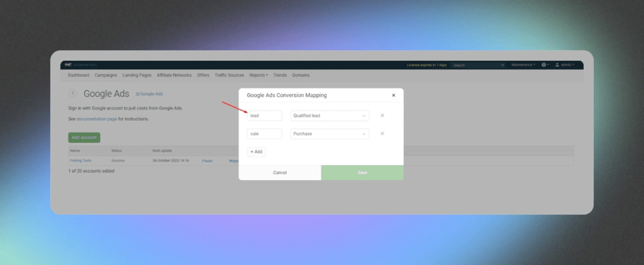The width and height of the screenshot is (644, 265).
Task: Click the search magnifier icon
Action: point(503,65)
